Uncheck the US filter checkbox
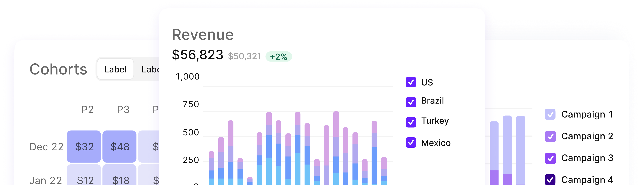The image size is (644, 185). pos(411,83)
